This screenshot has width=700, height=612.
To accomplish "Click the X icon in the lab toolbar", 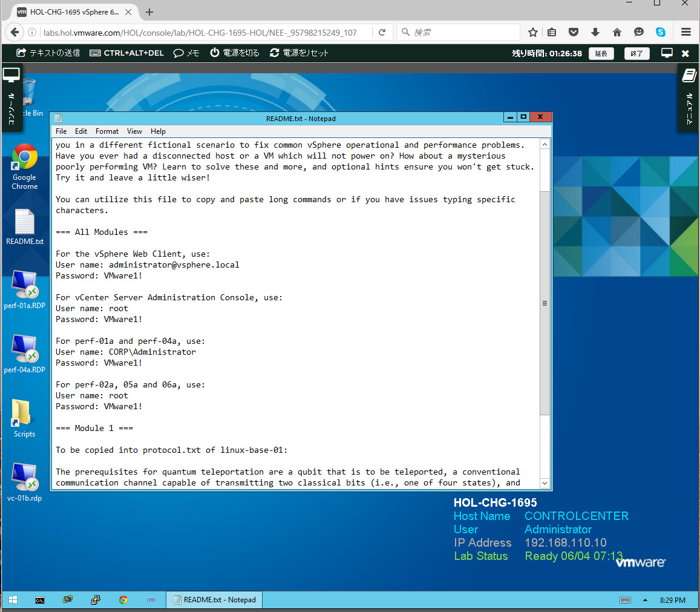I will [x=685, y=53].
